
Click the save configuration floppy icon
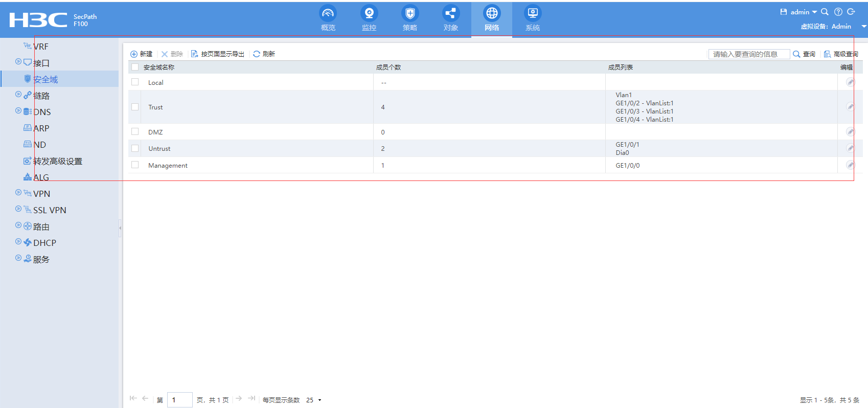click(783, 12)
